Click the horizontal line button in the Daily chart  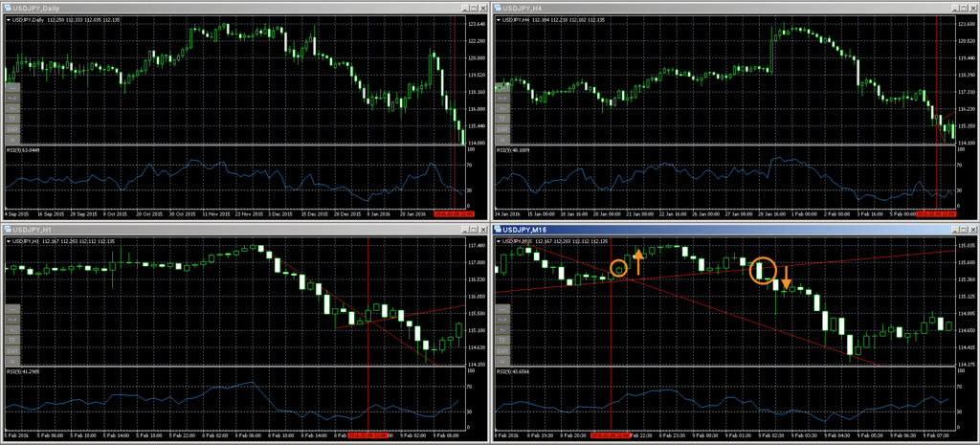12,87
